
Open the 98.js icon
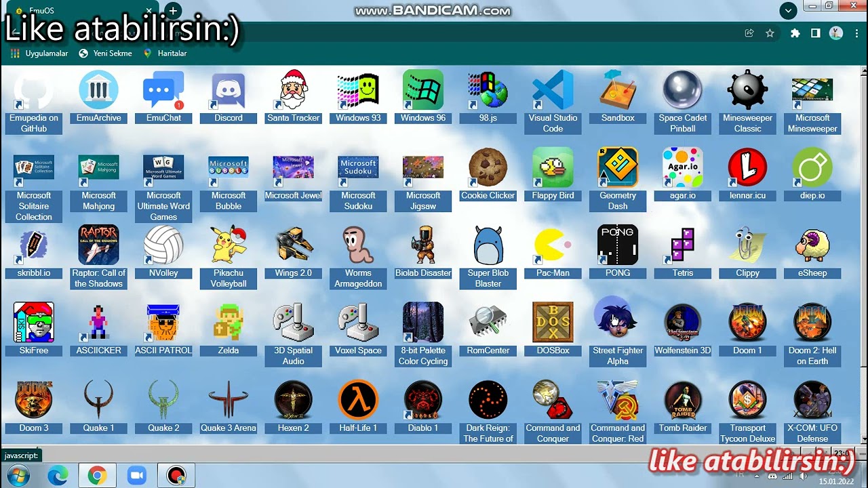(488, 90)
